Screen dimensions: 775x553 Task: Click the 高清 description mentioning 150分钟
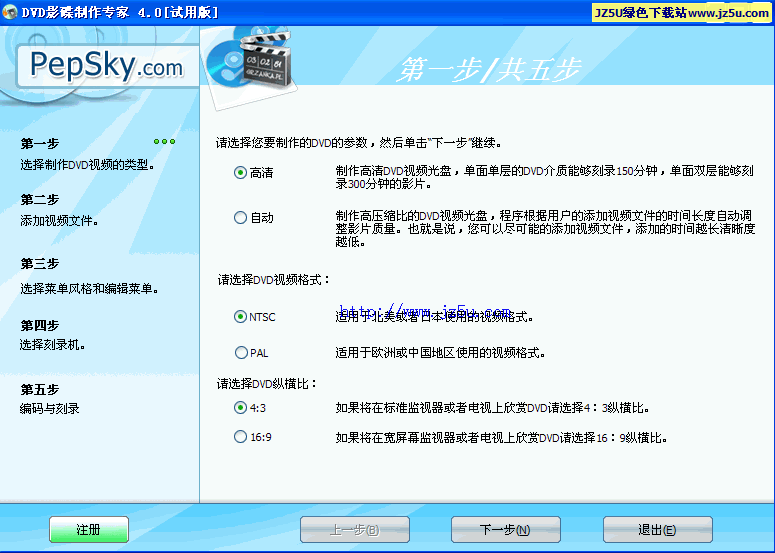545,177
